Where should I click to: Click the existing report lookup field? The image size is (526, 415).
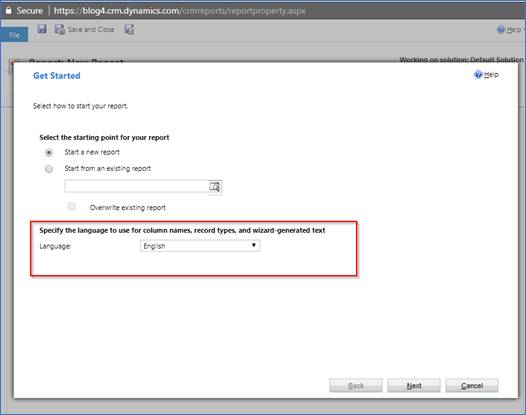[x=137, y=187]
